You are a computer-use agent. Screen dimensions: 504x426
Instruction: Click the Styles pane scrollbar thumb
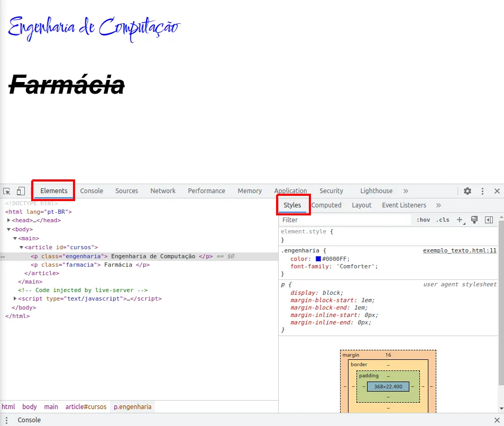pyautogui.click(x=501, y=303)
